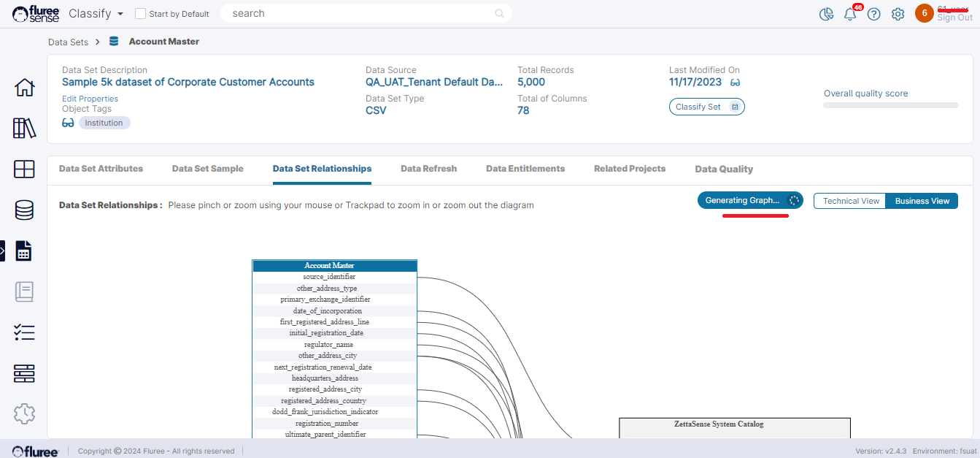Enable the Start by Default checkbox
Viewport: 980px width, 458px height.
(x=141, y=14)
